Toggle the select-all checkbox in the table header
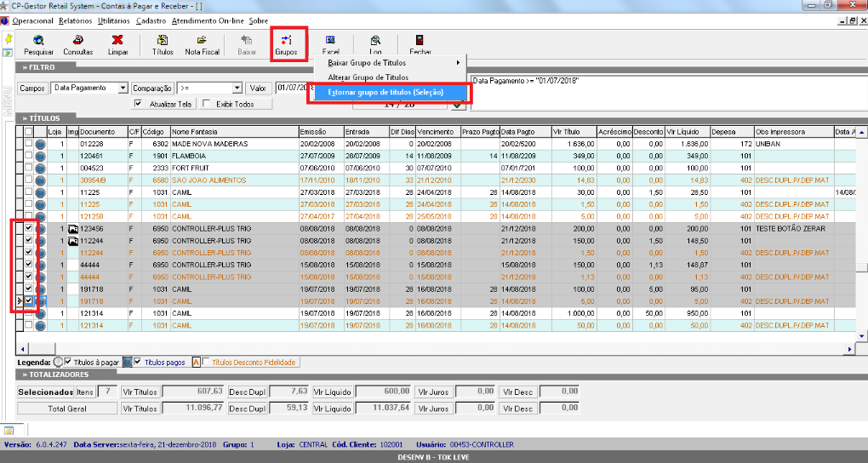868x463 pixels. pos(28,132)
